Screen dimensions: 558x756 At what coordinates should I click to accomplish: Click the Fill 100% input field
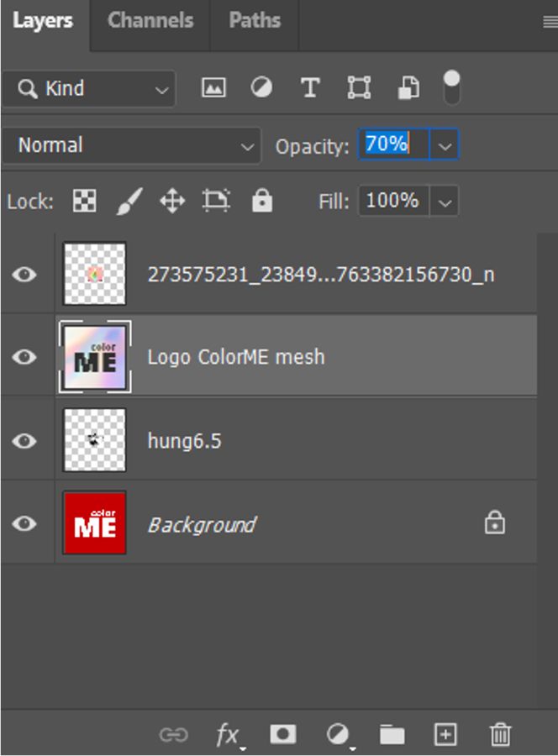(x=393, y=201)
